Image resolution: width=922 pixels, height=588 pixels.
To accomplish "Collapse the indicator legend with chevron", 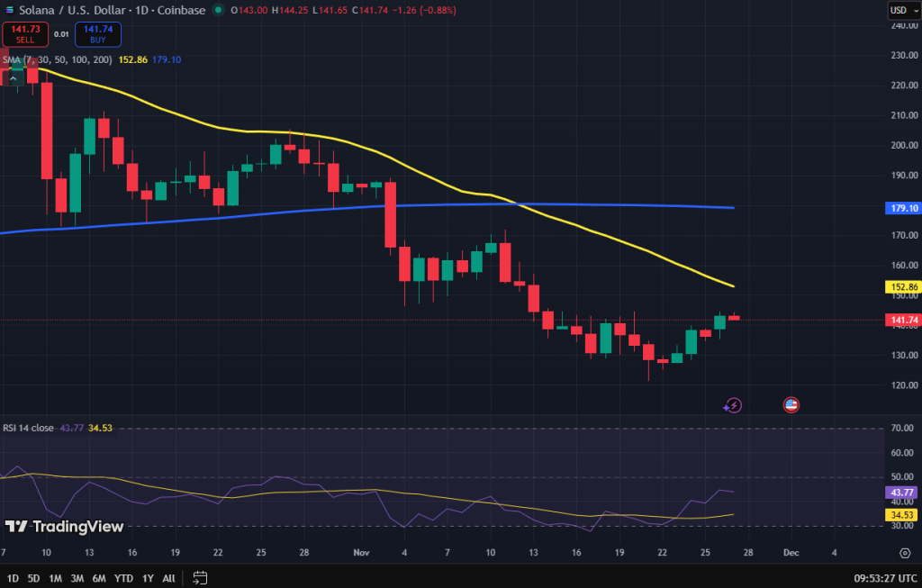I will pos(13,79).
